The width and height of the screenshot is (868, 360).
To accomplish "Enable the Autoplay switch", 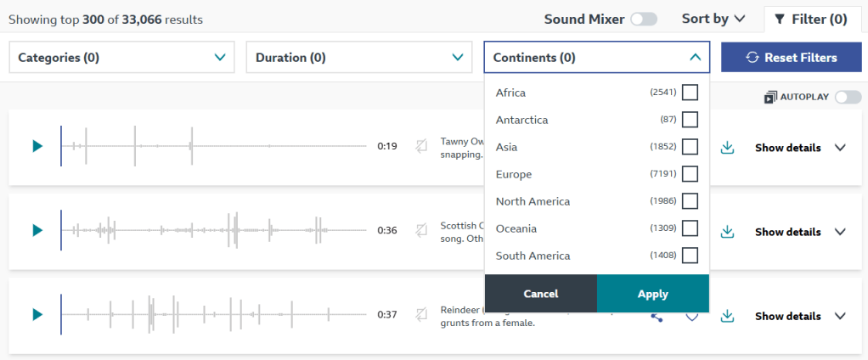I will point(847,98).
